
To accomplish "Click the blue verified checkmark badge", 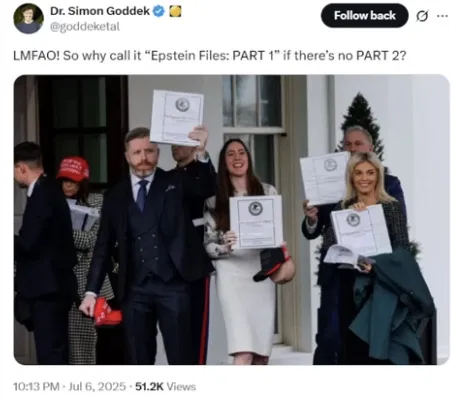I will [159, 11].
